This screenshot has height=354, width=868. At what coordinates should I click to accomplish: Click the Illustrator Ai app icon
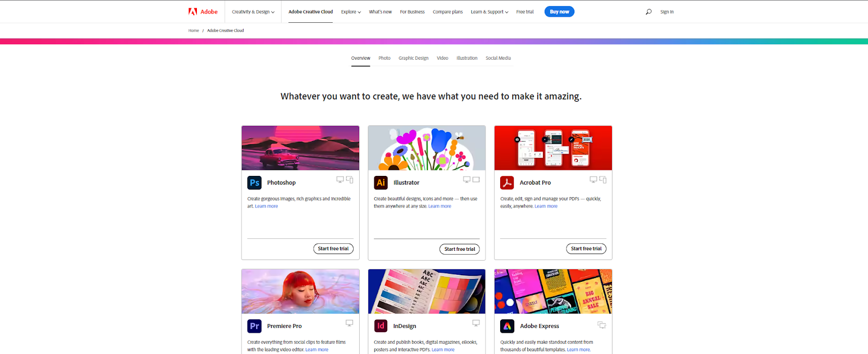click(x=381, y=182)
